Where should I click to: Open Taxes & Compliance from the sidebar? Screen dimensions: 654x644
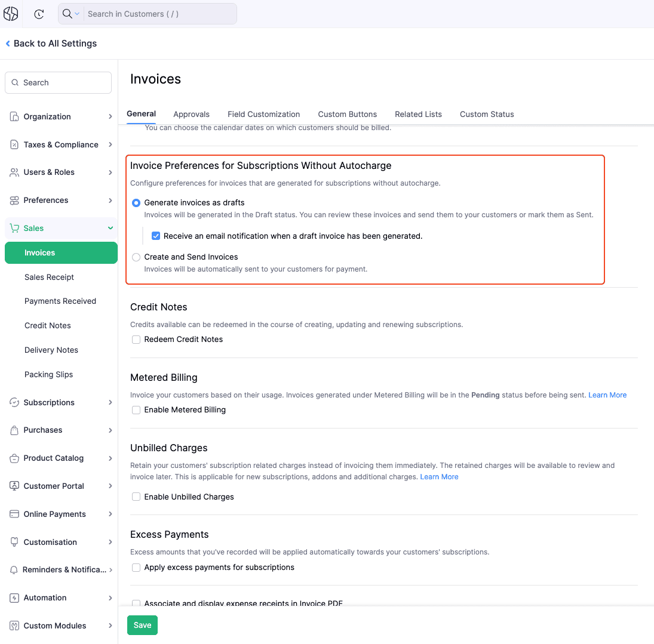[14, 144]
